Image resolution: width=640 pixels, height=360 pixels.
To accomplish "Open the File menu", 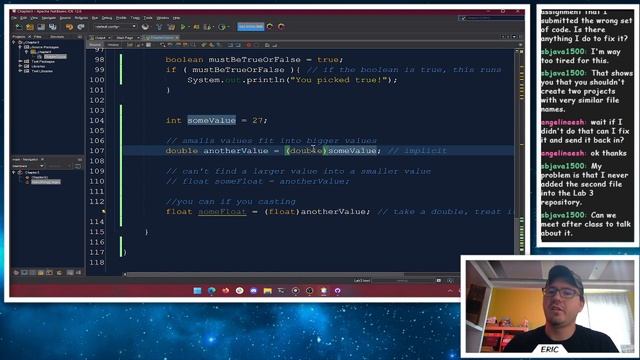I will pos(14,18).
